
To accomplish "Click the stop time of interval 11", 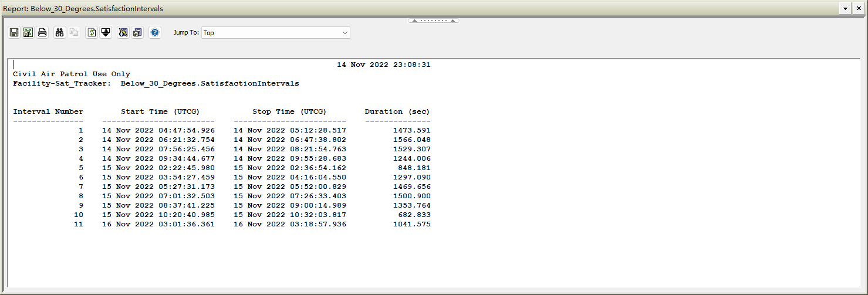I will click(x=290, y=224).
